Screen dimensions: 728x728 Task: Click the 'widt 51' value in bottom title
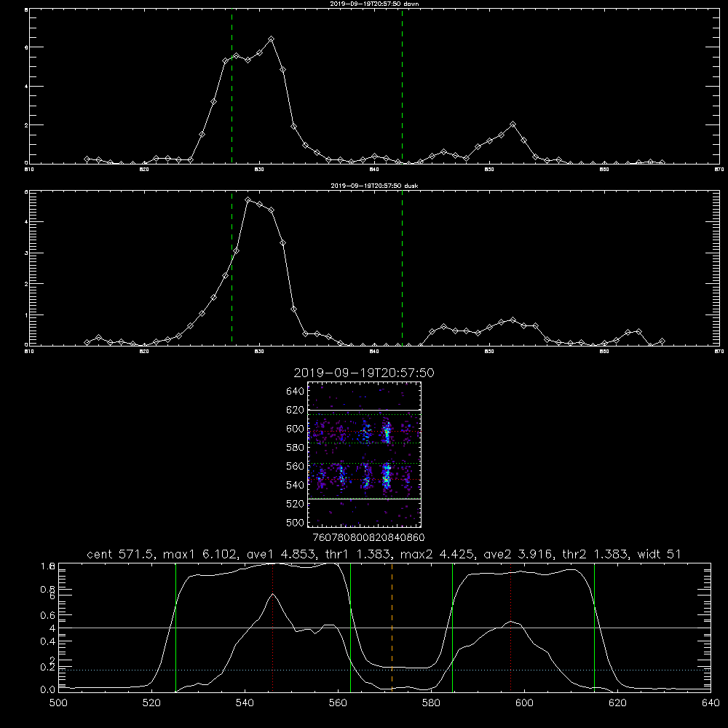659,554
